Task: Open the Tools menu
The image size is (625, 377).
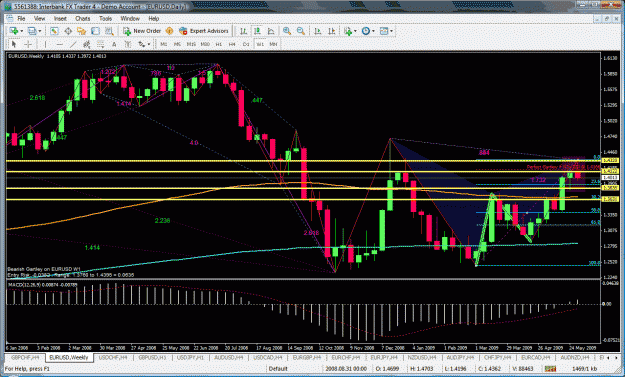Action: [x=105, y=18]
